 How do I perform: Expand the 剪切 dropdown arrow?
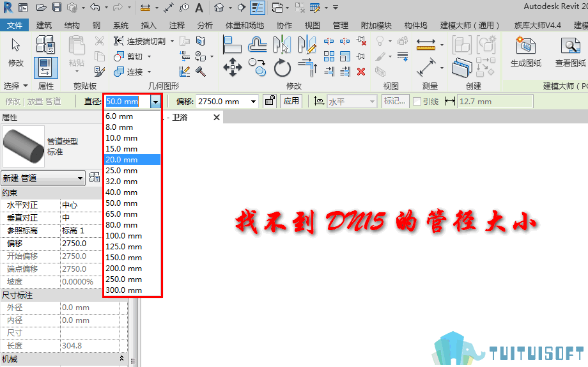coord(149,57)
